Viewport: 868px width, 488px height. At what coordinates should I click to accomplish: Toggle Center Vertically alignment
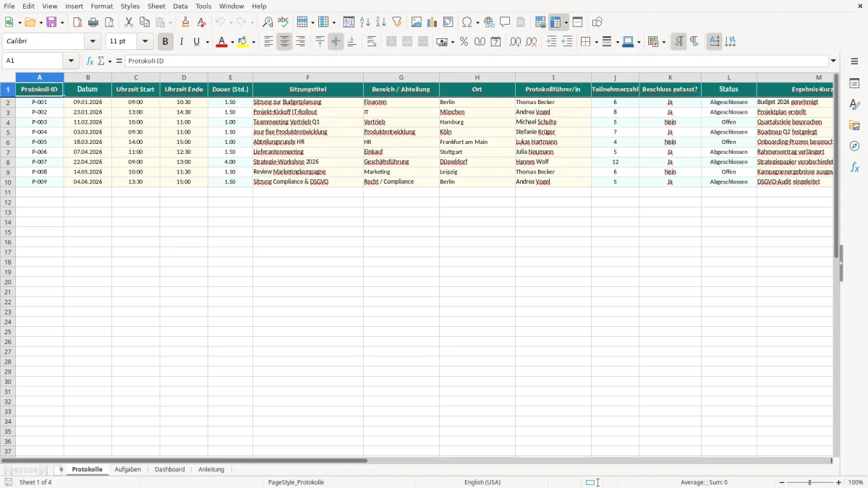(x=336, y=42)
